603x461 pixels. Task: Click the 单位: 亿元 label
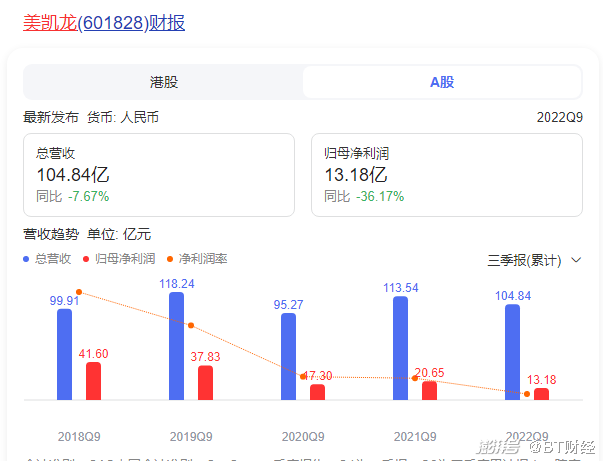[119, 234]
